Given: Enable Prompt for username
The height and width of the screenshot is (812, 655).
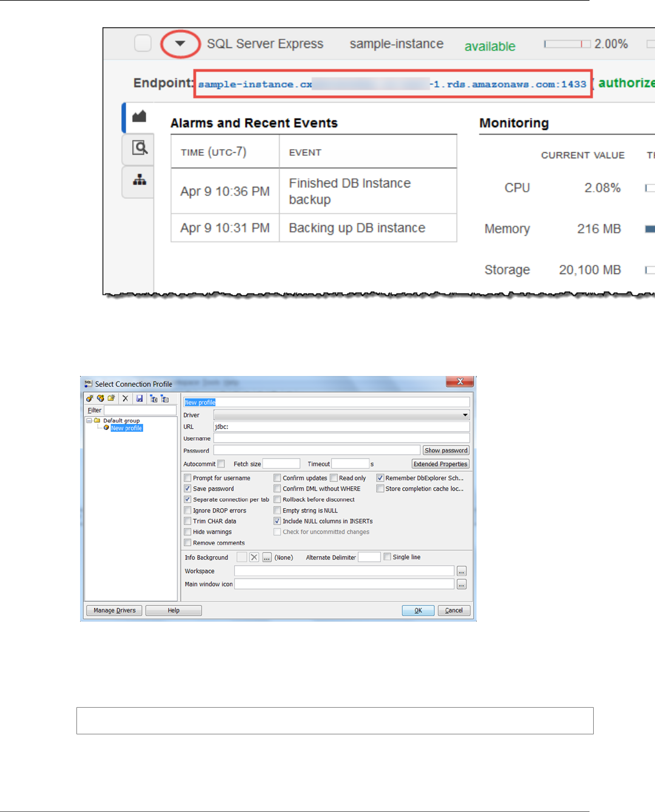Looking at the screenshot, I should pyautogui.click(x=188, y=478).
